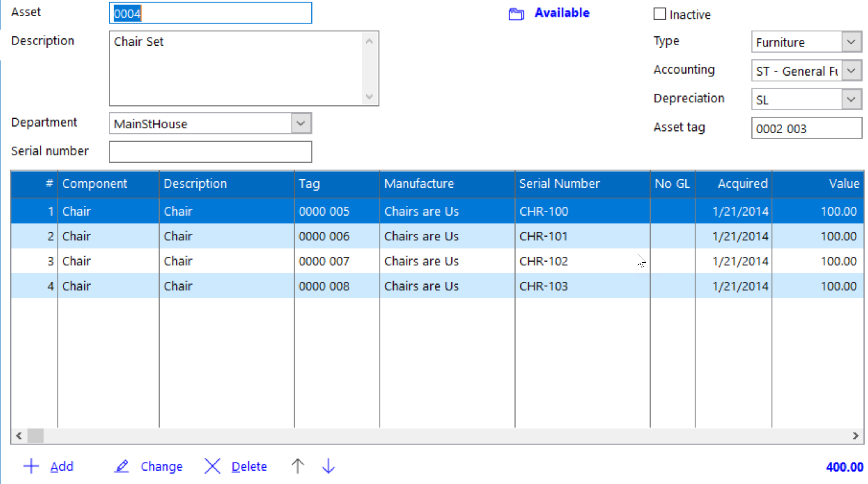Expand the Department dropdown

301,123
